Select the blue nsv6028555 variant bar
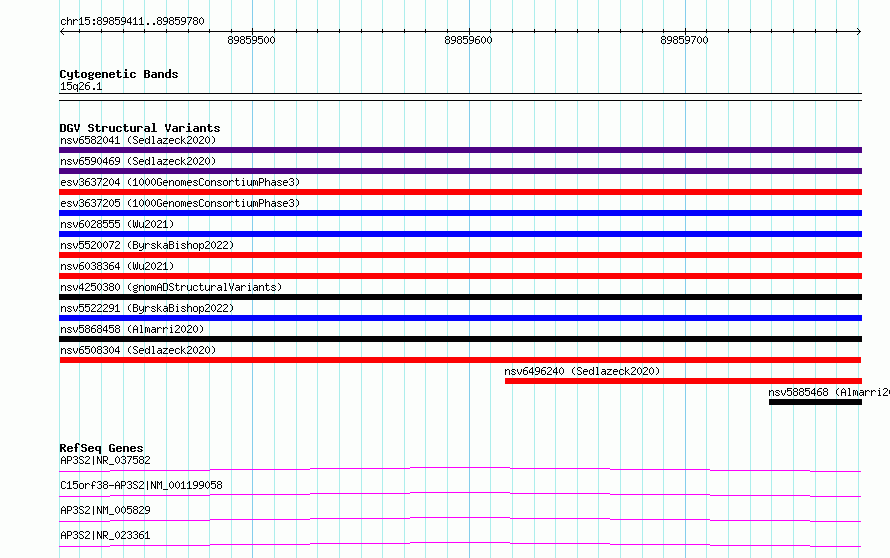 [460, 234]
